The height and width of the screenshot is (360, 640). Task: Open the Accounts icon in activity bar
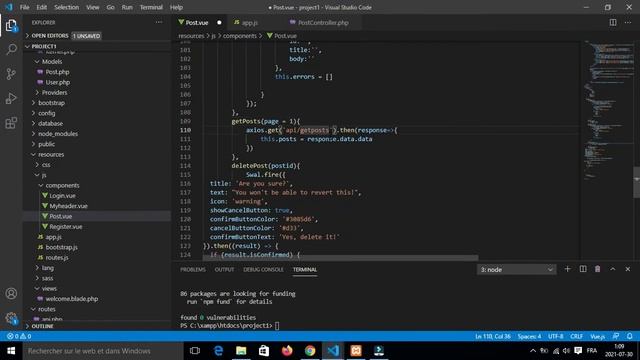pyautogui.click(x=11, y=293)
